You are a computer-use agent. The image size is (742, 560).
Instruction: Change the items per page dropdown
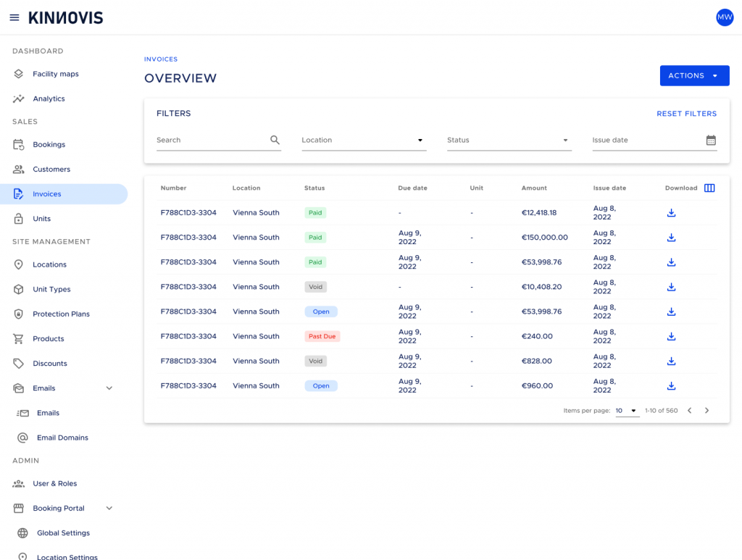point(627,411)
